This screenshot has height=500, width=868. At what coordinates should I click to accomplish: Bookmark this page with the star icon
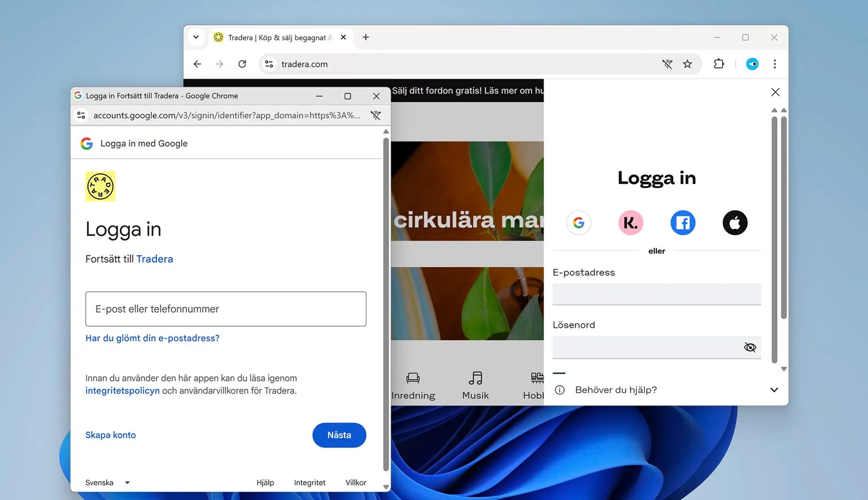point(687,64)
